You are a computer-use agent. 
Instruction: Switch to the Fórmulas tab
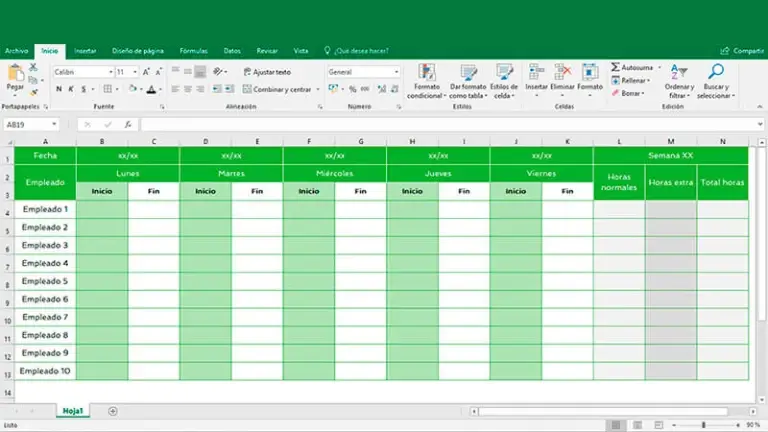pos(193,51)
